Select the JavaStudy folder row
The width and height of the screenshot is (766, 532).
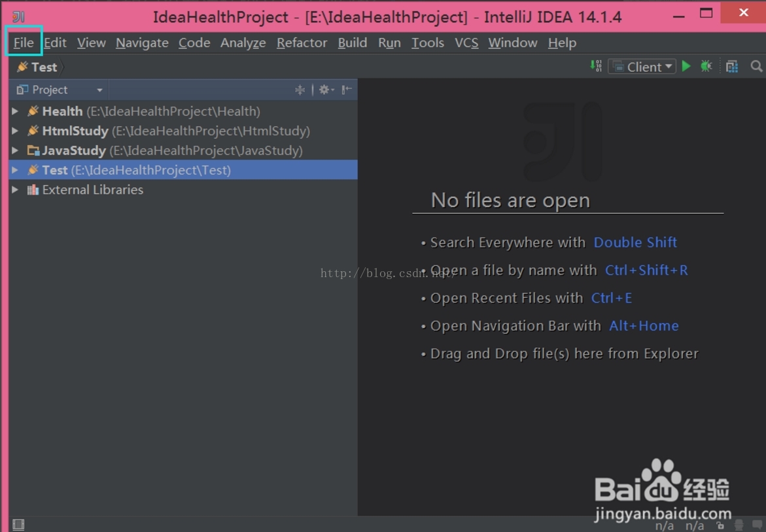point(183,150)
